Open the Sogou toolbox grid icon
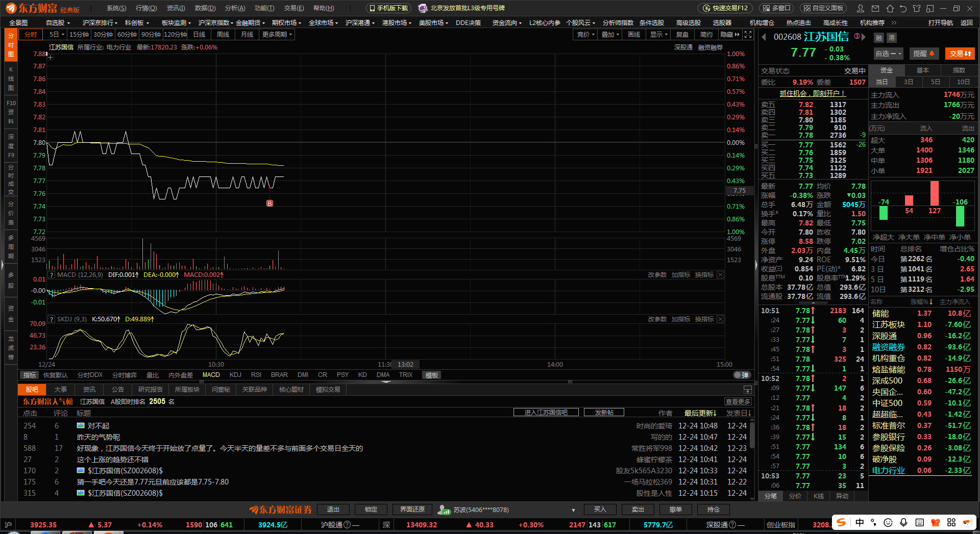The image size is (980, 534). click(951, 522)
